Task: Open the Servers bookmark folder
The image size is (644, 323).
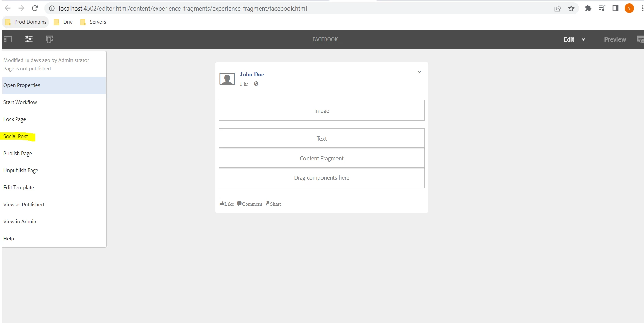Action: pos(93,22)
